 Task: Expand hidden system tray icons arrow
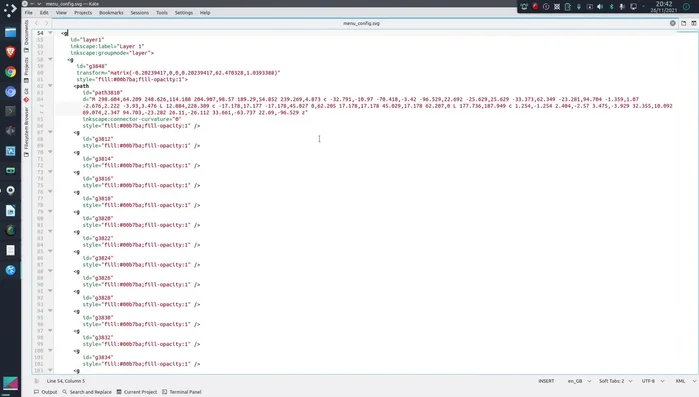643,7
